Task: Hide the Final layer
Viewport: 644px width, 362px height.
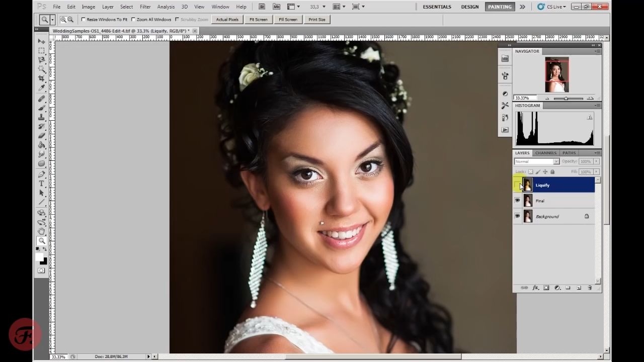Action: click(x=517, y=201)
